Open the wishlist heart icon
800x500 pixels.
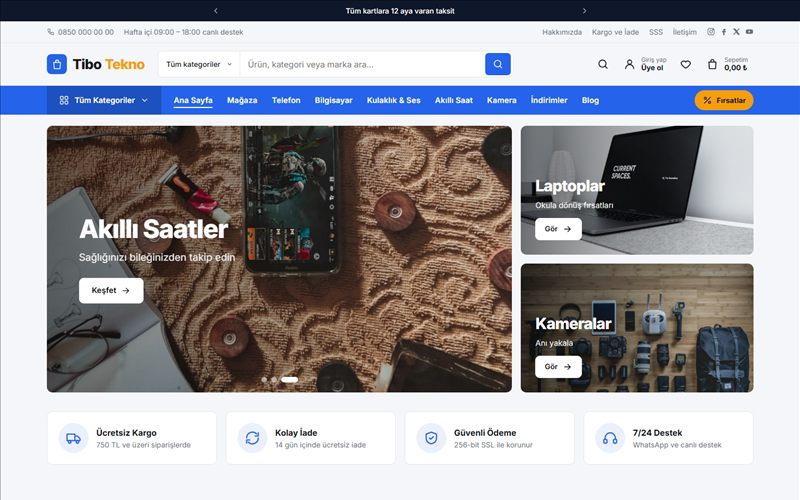pyautogui.click(x=686, y=64)
